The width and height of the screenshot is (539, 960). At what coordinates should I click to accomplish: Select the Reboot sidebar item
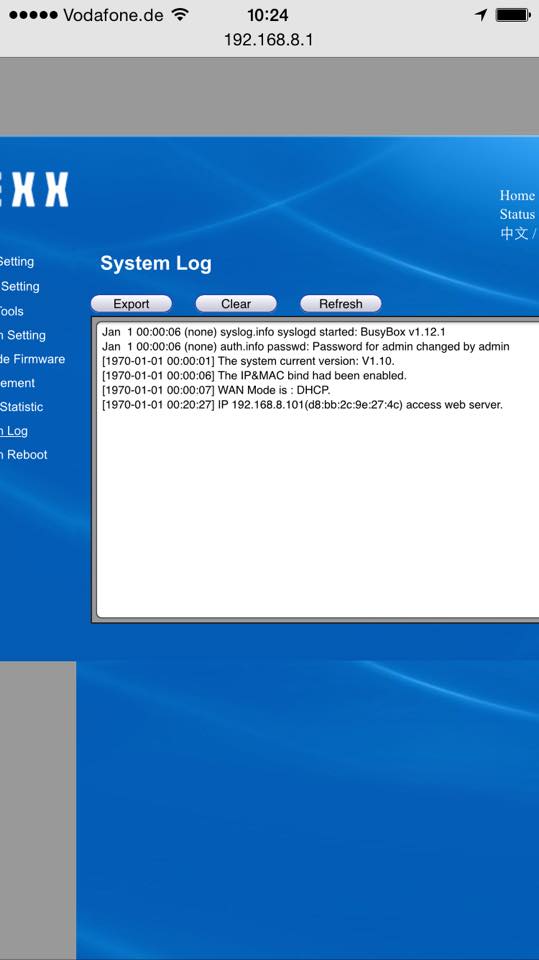point(24,454)
